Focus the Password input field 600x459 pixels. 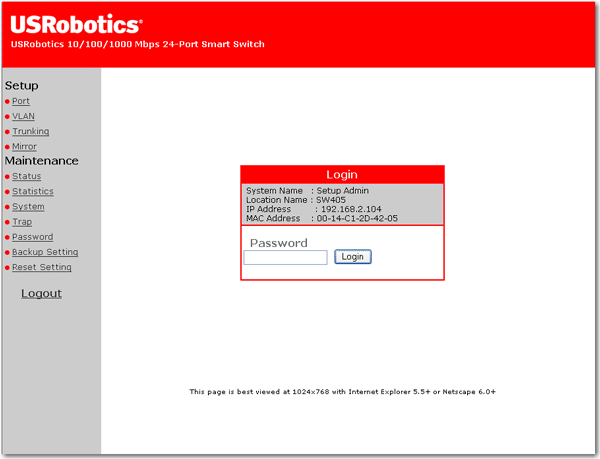pos(285,257)
